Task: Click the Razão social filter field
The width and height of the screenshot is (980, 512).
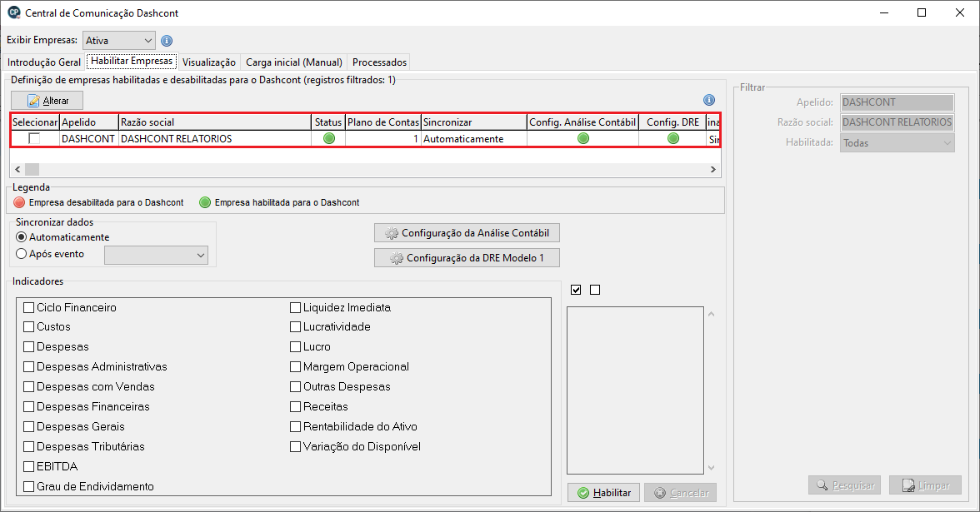Action: pyautogui.click(x=897, y=122)
